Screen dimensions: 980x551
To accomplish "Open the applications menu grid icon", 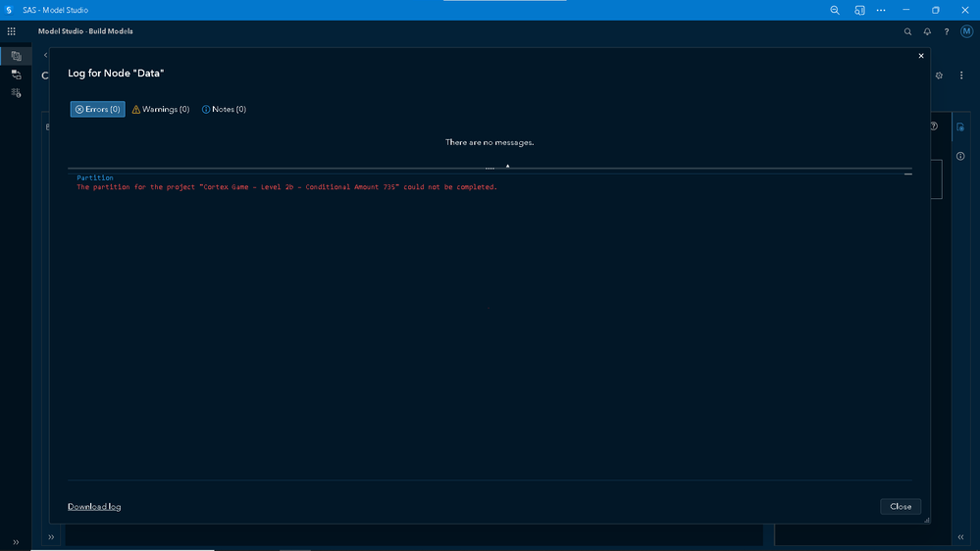I will (11, 31).
